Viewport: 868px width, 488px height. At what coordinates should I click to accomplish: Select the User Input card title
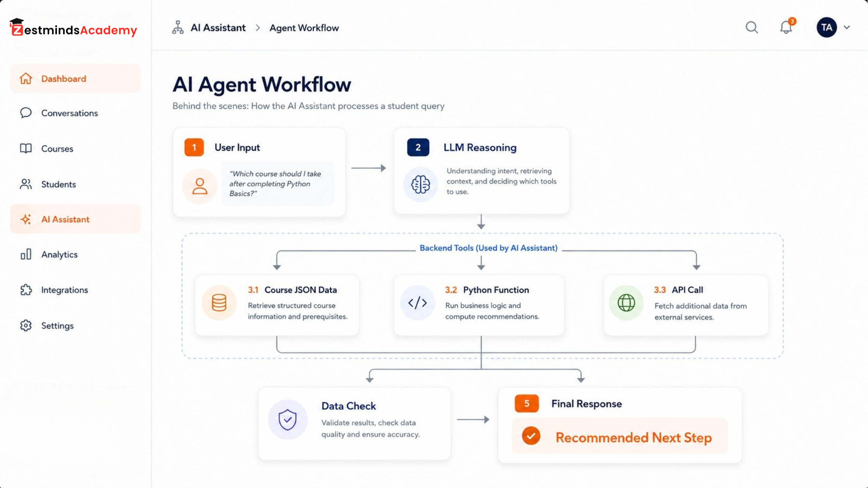(237, 148)
